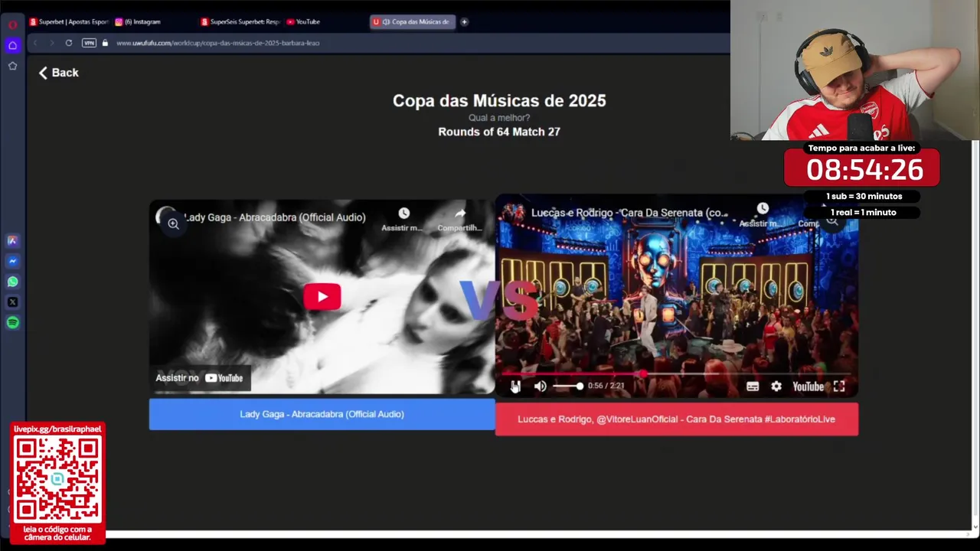Open the colorful Aria icon in sidebar

click(12, 240)
